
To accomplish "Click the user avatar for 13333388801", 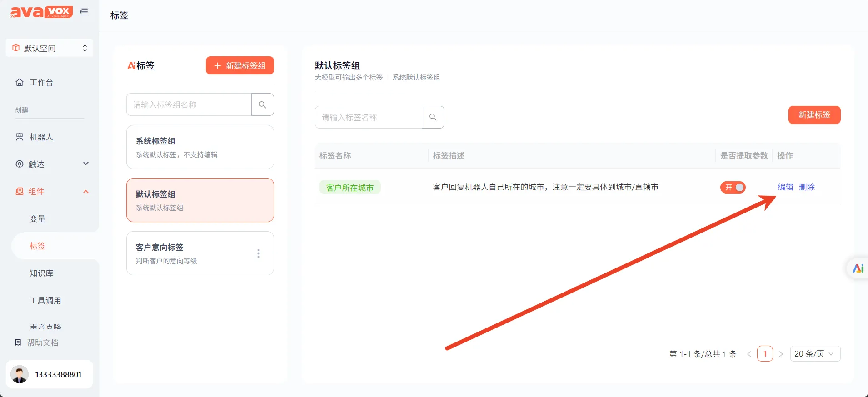I will coord(20,374).
